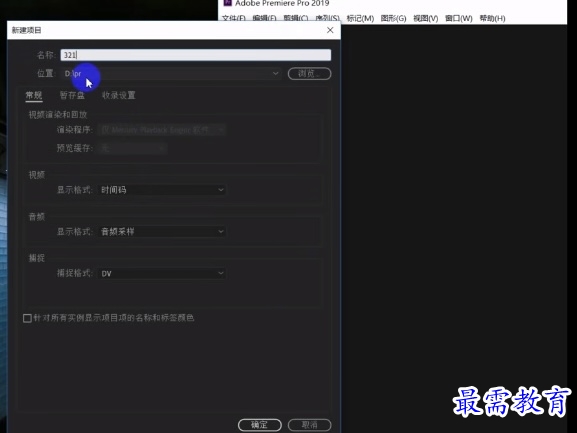Cancel with the 取消 button
The width and height of the screenshot is (577, 433).
[309, 425]
